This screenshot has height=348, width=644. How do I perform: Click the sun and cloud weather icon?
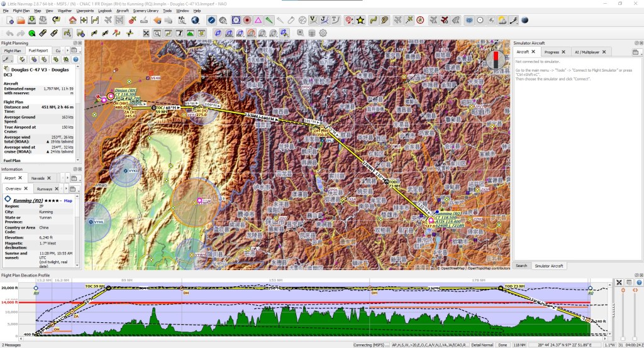(502, 20)
